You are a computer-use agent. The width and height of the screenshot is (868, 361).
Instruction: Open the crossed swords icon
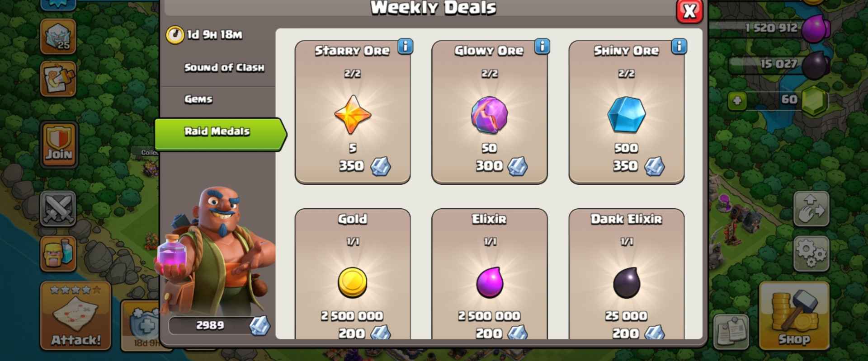click(58, 208)
